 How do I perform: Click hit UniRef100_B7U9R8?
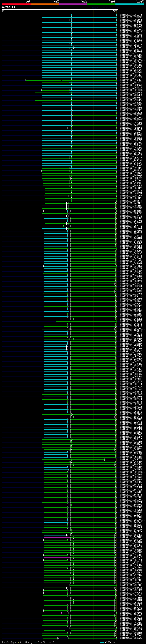click(131, 55)
